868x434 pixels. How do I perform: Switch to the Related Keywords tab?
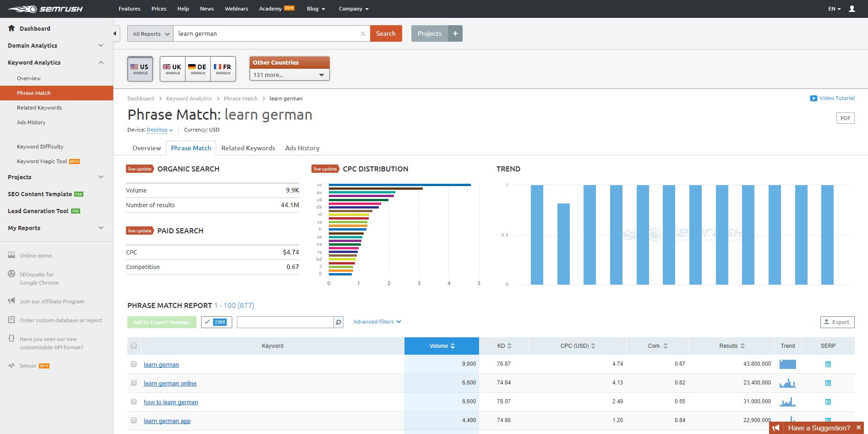click(x=248, y=148)
